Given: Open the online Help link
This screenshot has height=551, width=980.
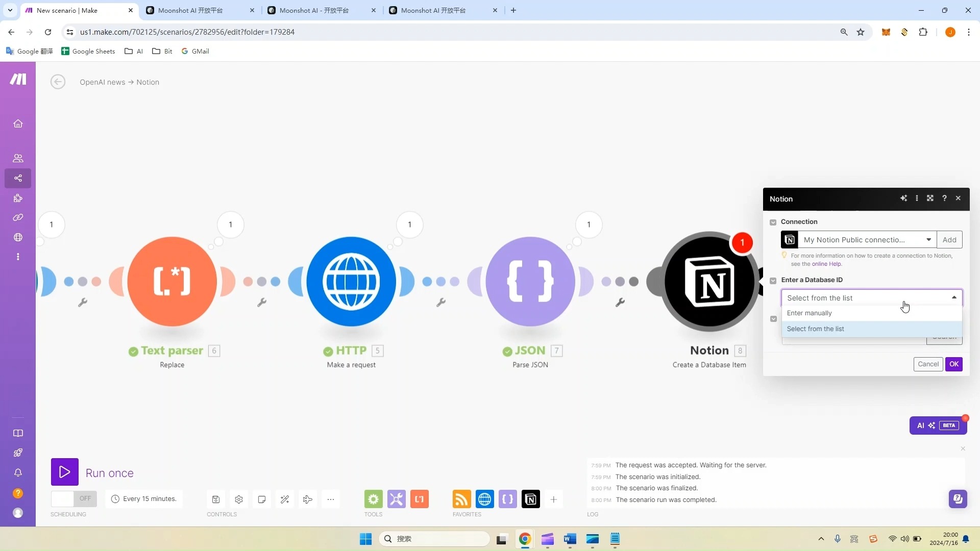Looking at the screenshot, I should point(826,264).
